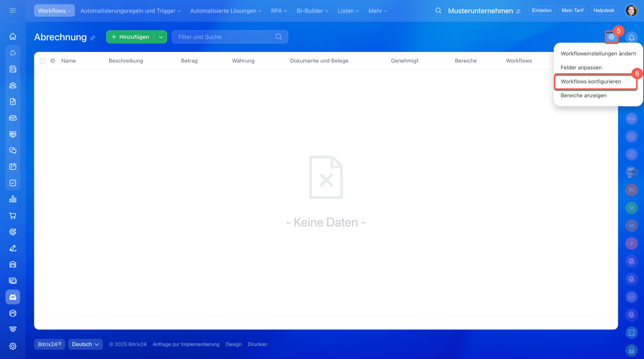Open the Hinzufügen arrow dropdown

point(160,37)
